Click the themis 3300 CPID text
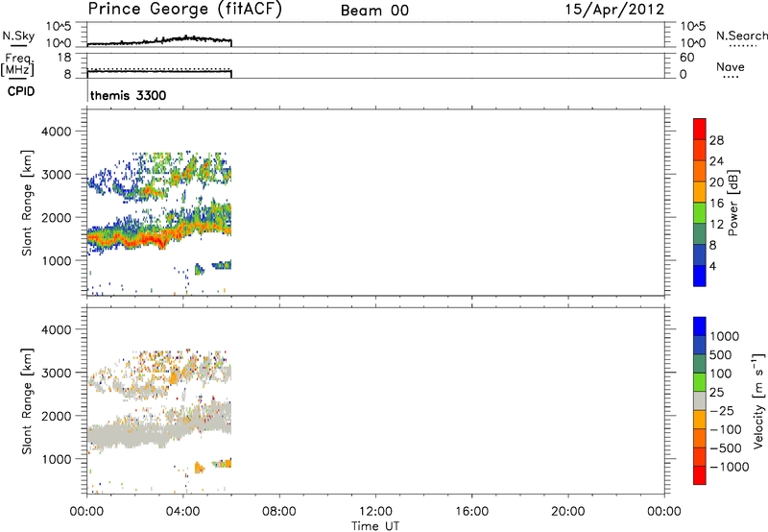This screenshot has height=532, width=768. tap(129, 95)
